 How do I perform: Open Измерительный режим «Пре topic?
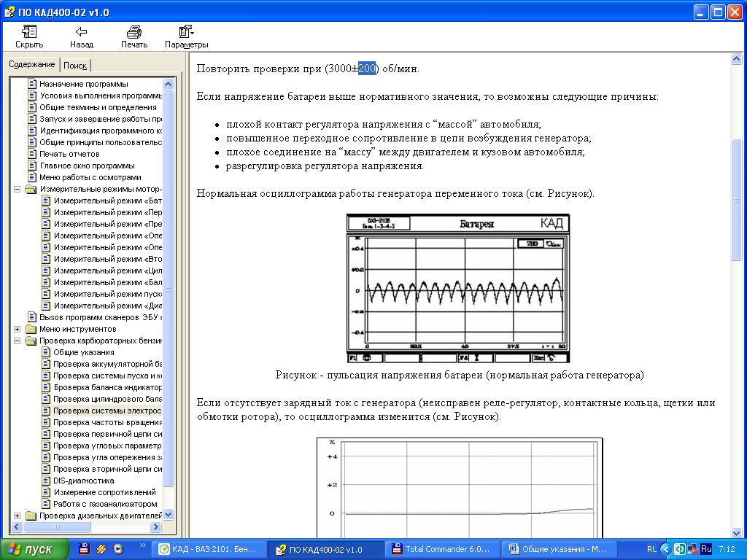click(108, 224)
